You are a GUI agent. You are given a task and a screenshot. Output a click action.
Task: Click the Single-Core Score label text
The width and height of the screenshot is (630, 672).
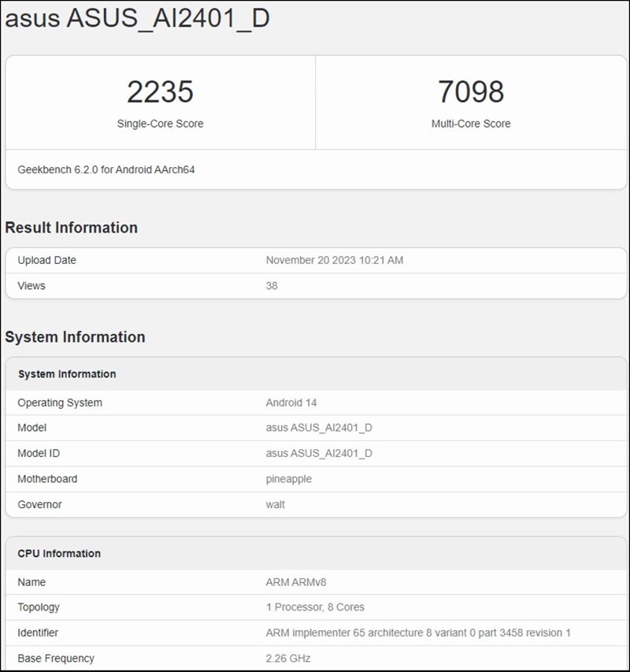tap(161, 124)
